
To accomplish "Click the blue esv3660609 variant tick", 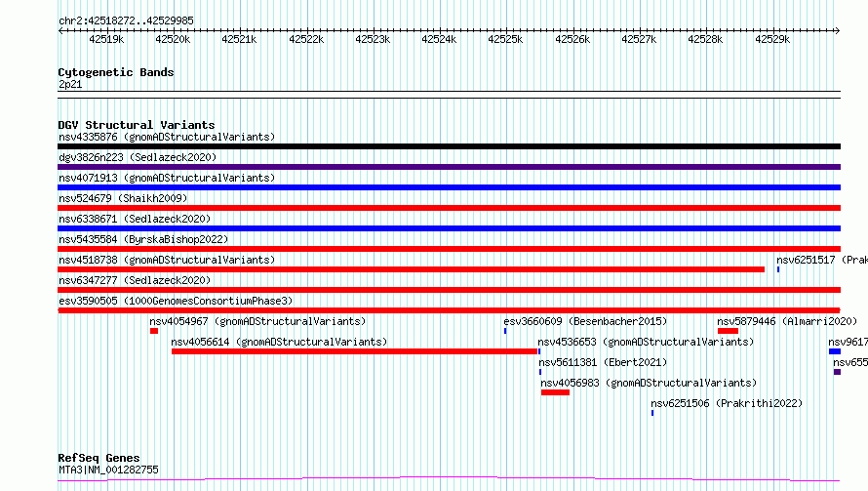I will coord(505,331).
